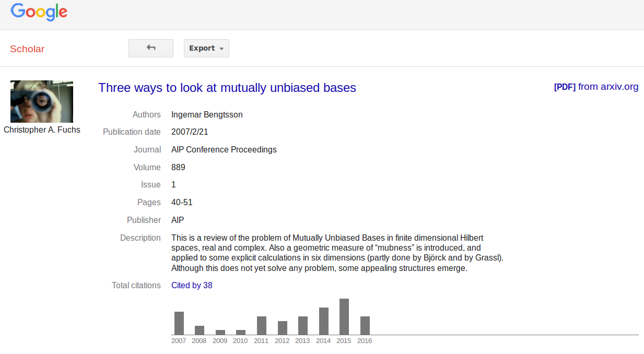Open the Export dropdown menu
Image resolution: width=644 pixels, height=354 pixels.
click(206, 48)
